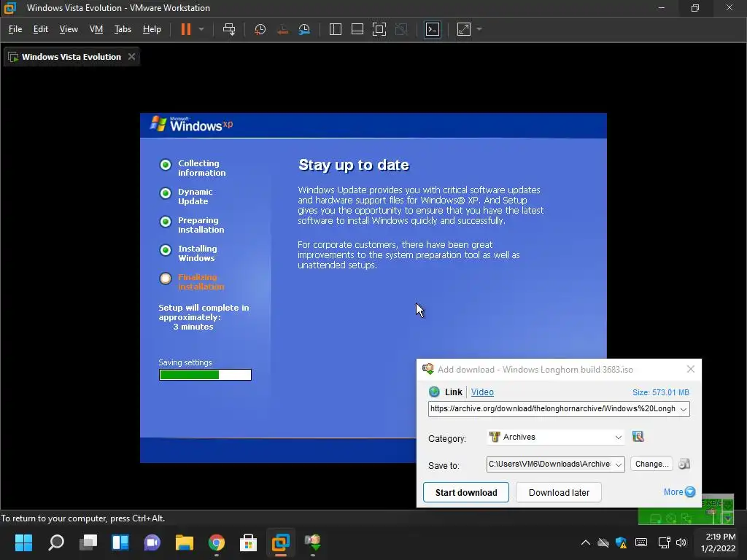Open the clock showing 2:19 PM
Viewport: 747px width, 560px height.
(719, 542)
